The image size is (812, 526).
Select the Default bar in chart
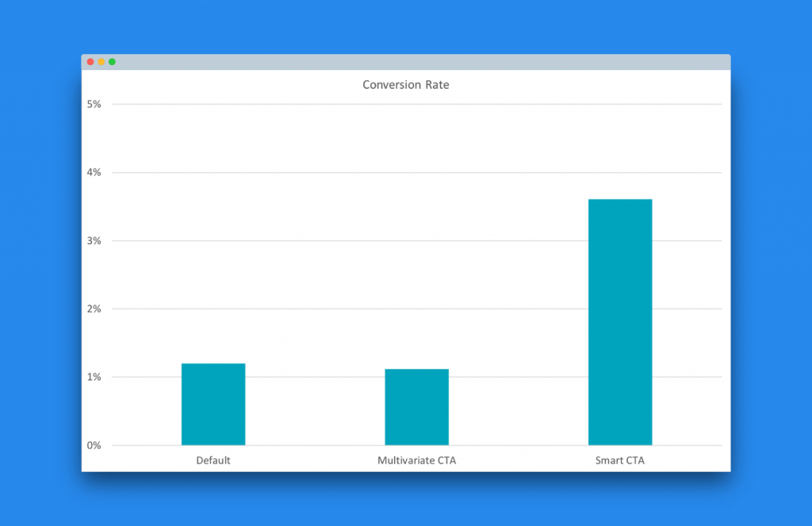[x=213, y=404]
